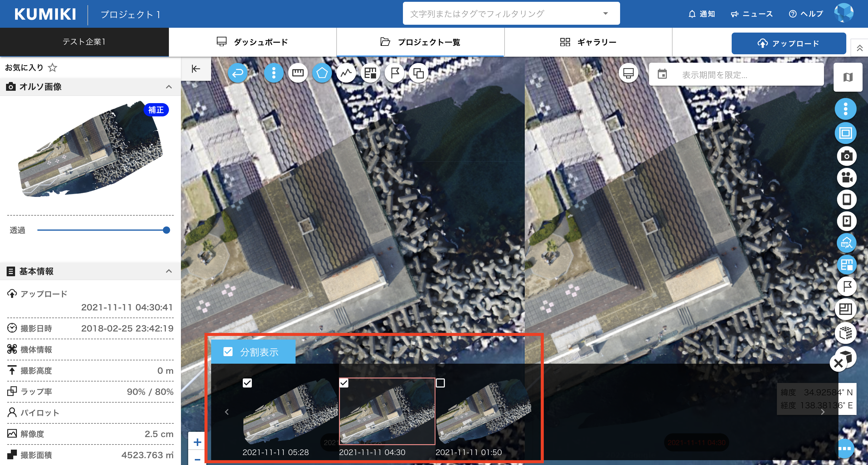Uncheck the 分割表示 checkbox
Image resolution: width=868 pixels, height=465 pixels.
coord(228,352)
